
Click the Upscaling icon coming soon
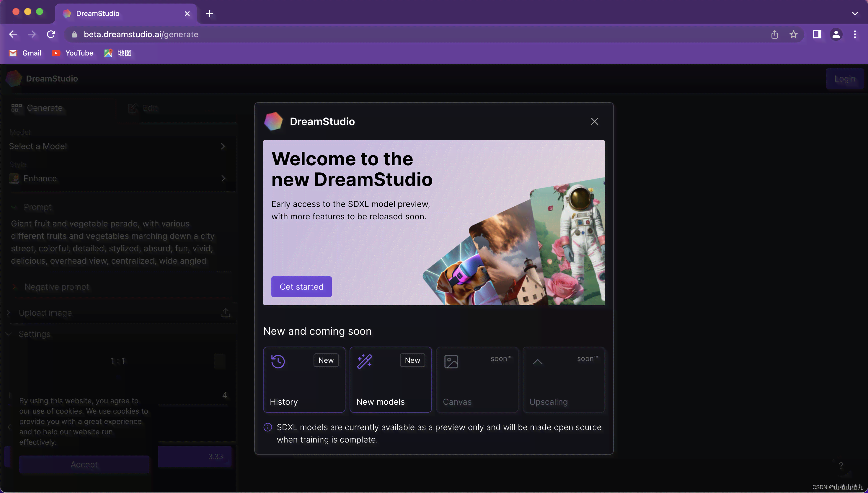click(x=537, y=362)
